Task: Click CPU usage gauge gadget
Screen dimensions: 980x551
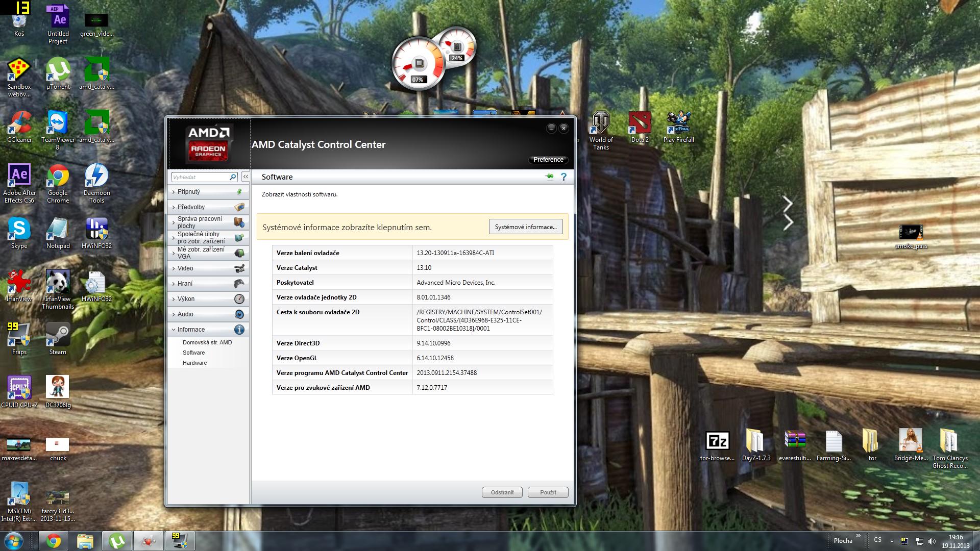Action: click(x=419, y=64)
